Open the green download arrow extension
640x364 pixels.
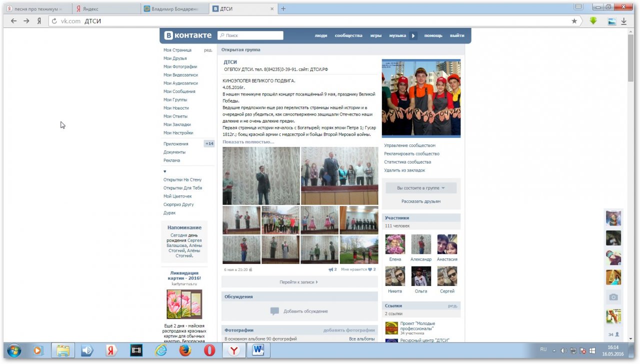(x=593, y=21)
